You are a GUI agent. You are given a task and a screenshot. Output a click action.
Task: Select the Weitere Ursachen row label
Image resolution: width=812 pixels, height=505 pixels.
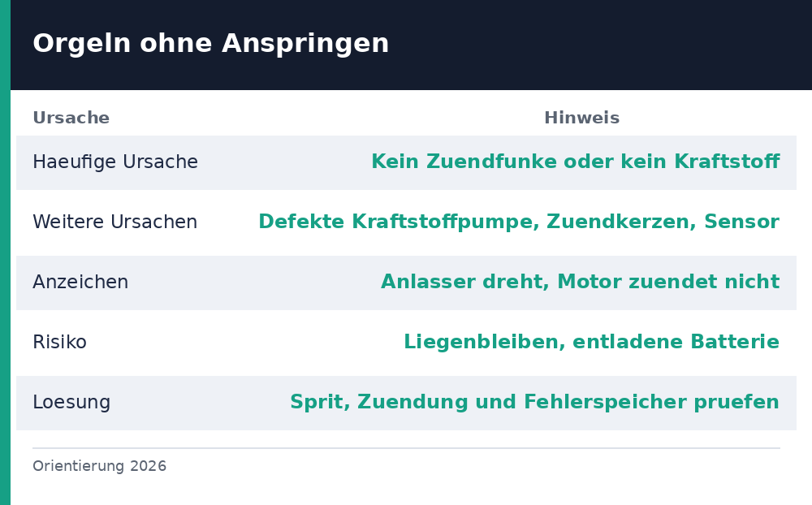(x=115, y=222)
